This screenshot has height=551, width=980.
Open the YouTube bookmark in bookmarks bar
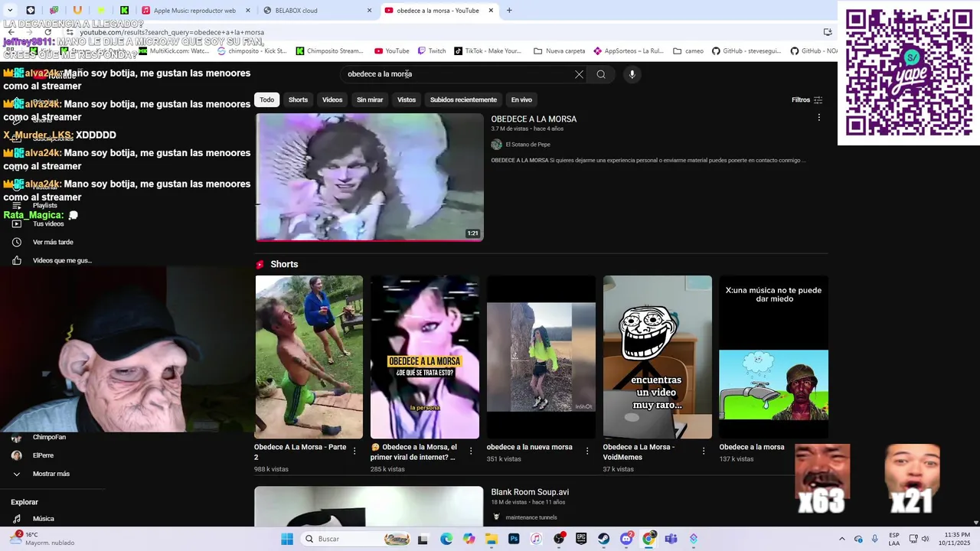[392, 51]
